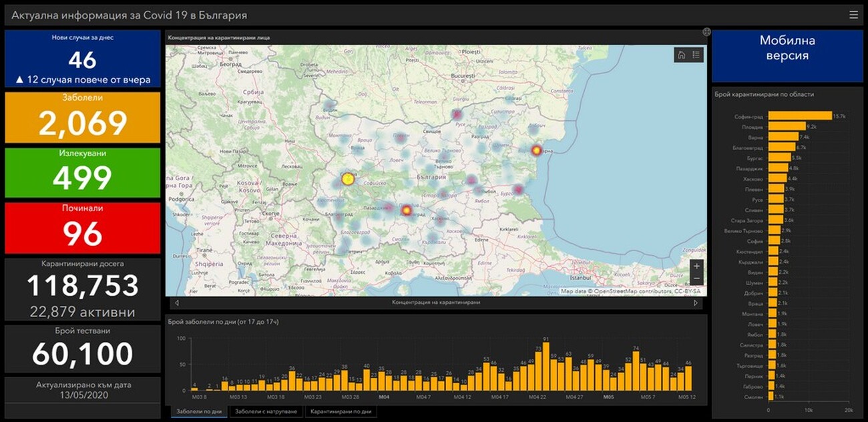This screenshot has width=868, height=422.
Task: Click the Sofia hotspot on the map
Action: pos(347,179)
